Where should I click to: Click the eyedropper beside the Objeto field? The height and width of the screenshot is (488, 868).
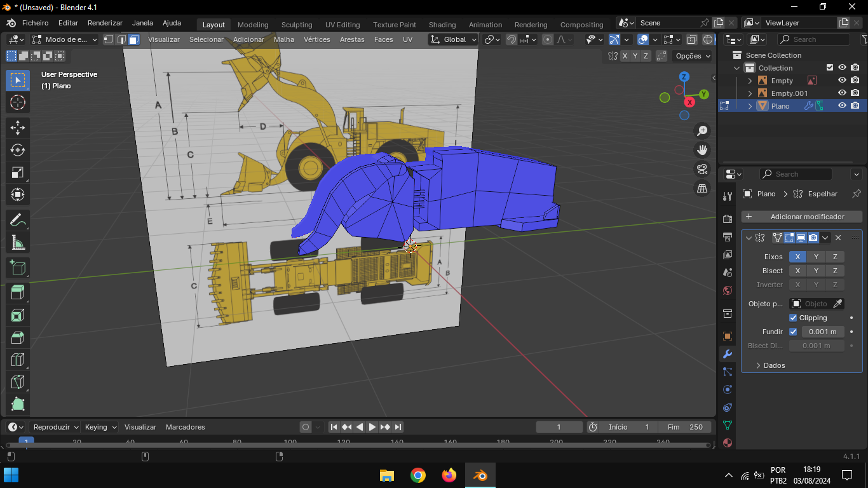click(x=837, y=304)
